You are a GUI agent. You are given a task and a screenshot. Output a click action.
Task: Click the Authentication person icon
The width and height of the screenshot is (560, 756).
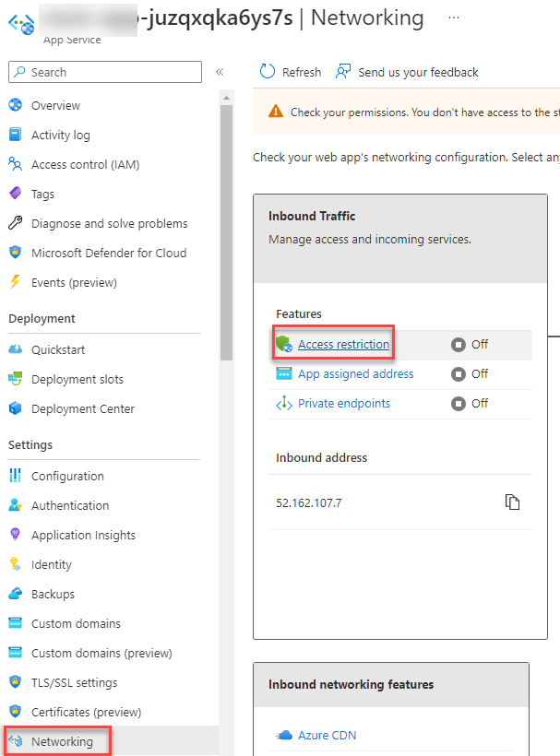16,505
